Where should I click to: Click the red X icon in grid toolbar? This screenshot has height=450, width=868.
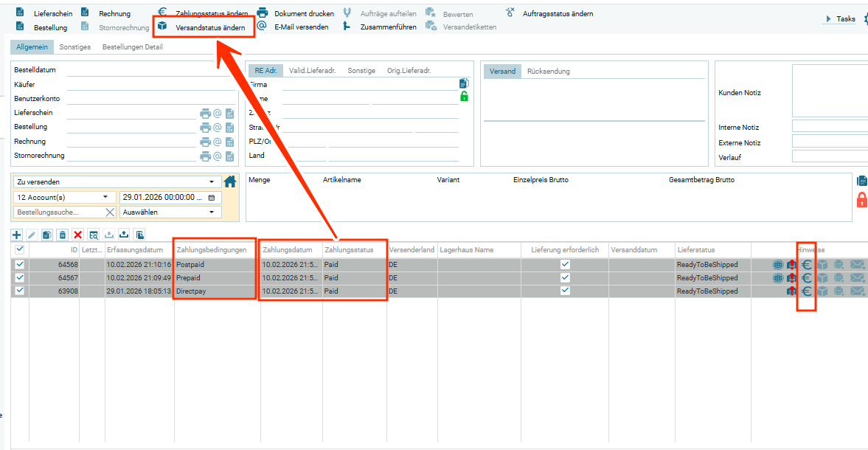tap(78, 235)
